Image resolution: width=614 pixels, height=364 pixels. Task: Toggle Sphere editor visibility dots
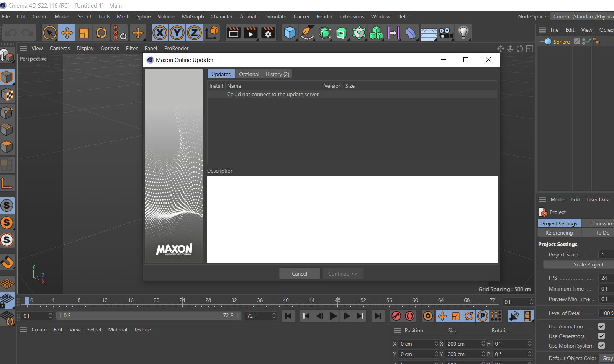pos(583,41)
